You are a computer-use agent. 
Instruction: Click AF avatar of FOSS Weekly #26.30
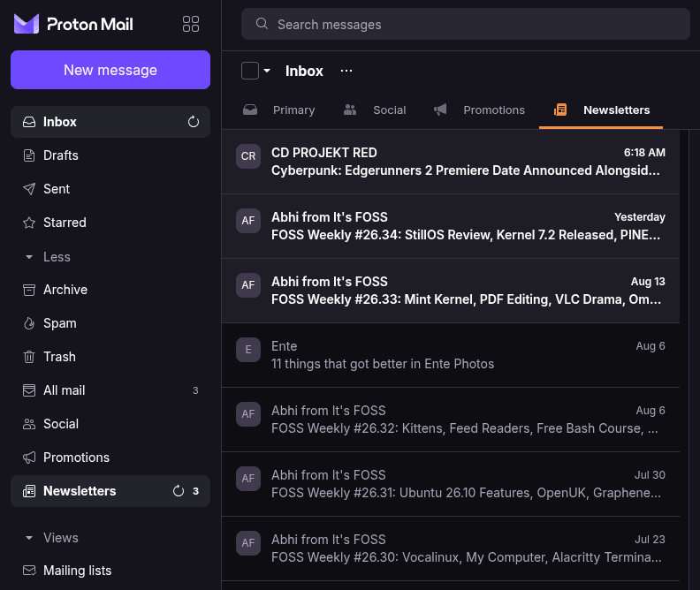point(248,542)
